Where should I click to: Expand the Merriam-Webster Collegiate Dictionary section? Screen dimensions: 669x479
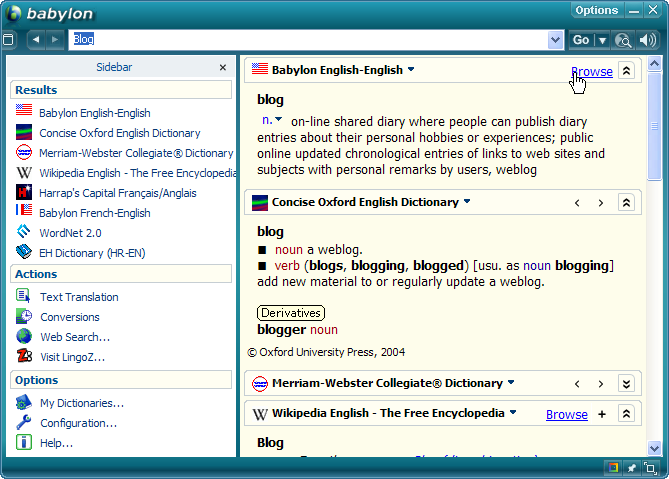(626, 384)
